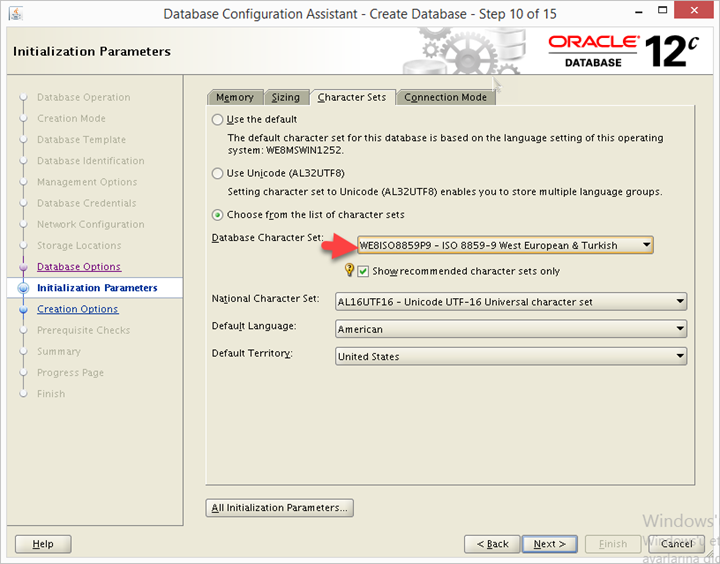Open the National Character Set dropdown
The height and width of the screenshot is (564, 720).
coord(511,302)
